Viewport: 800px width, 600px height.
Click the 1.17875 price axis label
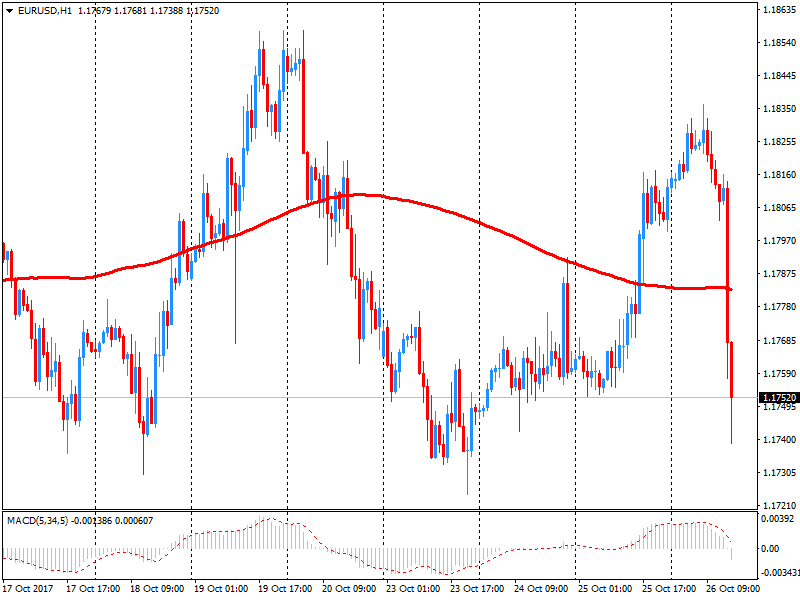(779, 274)
